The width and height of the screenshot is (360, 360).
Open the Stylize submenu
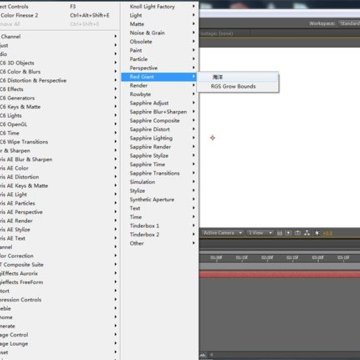click(160, 191)
